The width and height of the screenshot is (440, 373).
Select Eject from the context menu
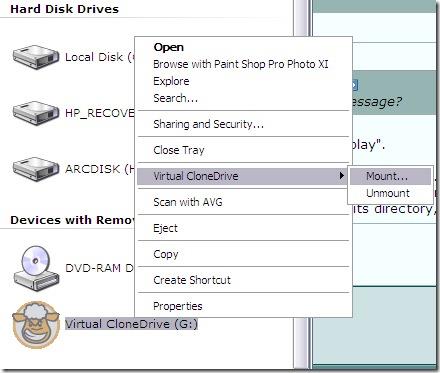165,228
